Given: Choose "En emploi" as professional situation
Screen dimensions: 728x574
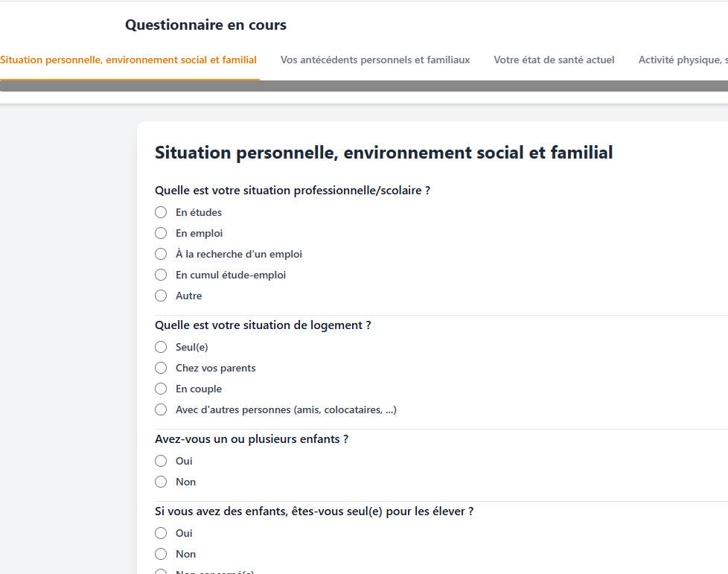Looking at the screenshot, I should [161, 233].
